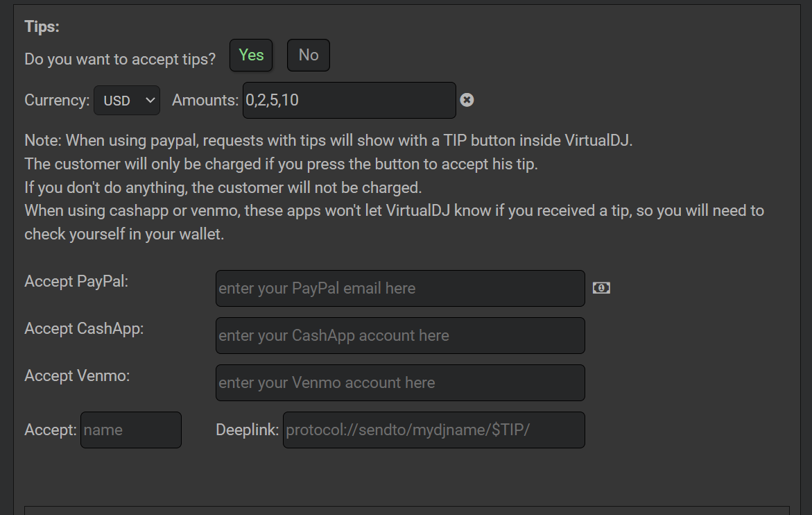Click the Accept PayPal label
The image size is (812, 515).
[76, 281]
